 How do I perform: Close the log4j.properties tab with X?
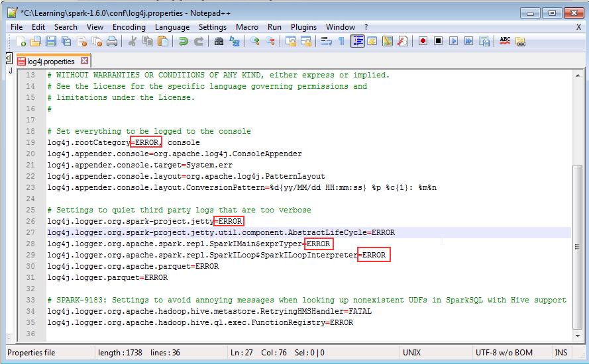[x=85, y=60]
